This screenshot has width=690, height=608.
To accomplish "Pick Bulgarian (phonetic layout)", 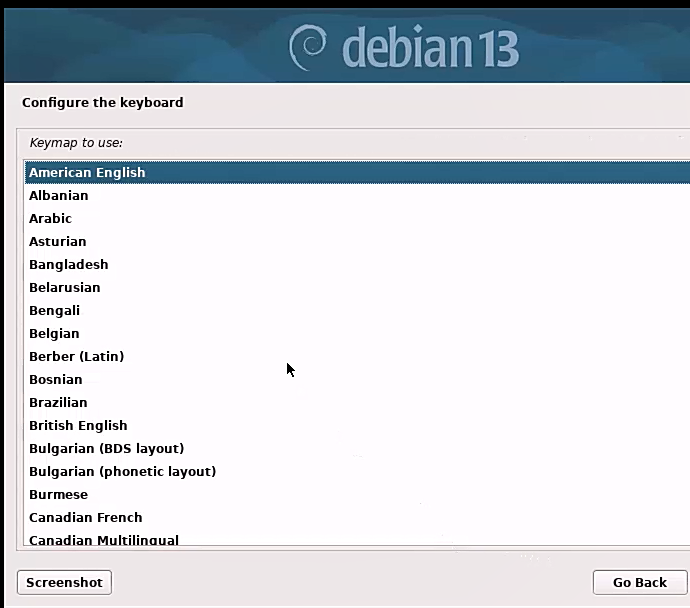I will pos(122,471).
